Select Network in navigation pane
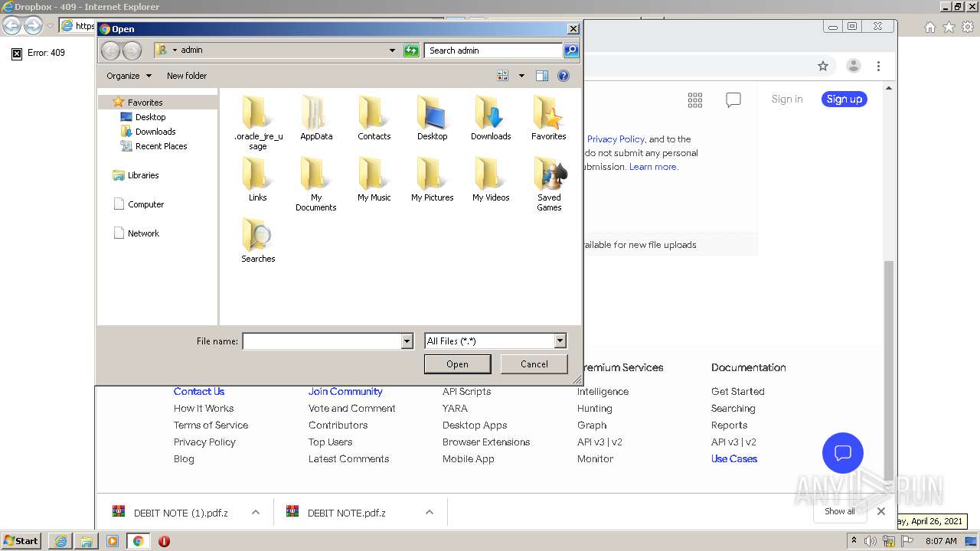This screenshot has height=551, width=980. 143,233
